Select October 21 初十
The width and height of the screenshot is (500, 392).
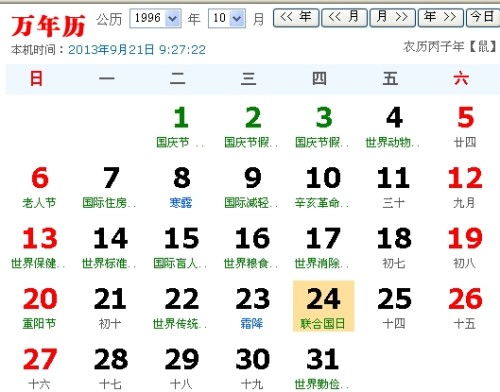pyautogui.click(x=110, y=308)
